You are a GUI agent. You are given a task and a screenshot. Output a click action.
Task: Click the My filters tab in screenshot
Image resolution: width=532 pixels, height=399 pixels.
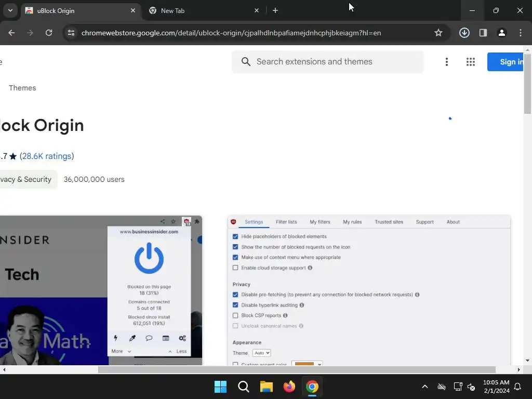320,222
